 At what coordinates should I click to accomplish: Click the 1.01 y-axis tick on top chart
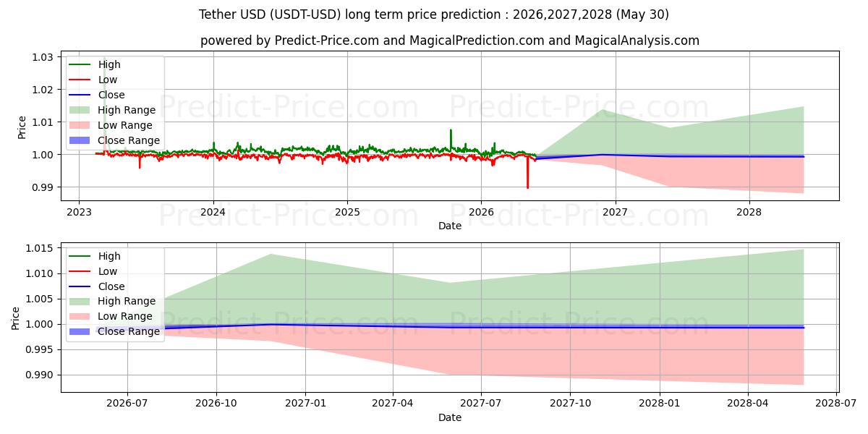43,122
